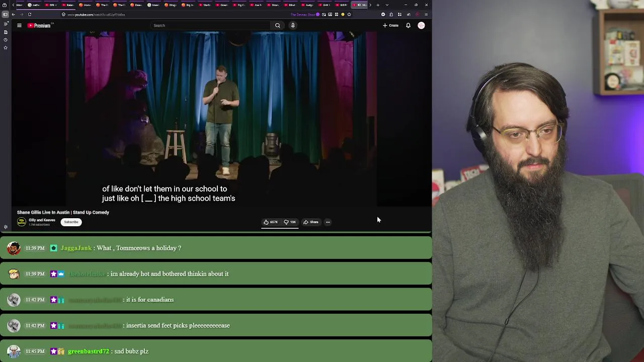The image size is (644, 362).
Task: Open the Gilly and Keeves channel name link
Action: [x=42, y=220]
